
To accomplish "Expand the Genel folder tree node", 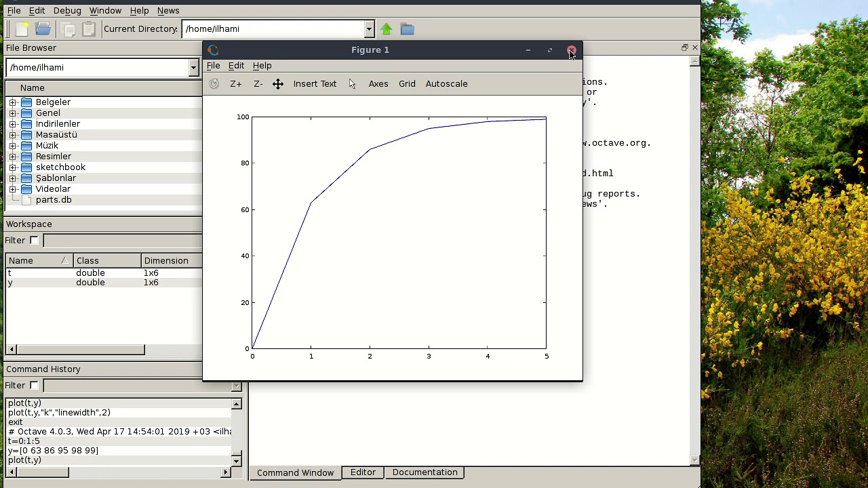I will coord(12,113).
